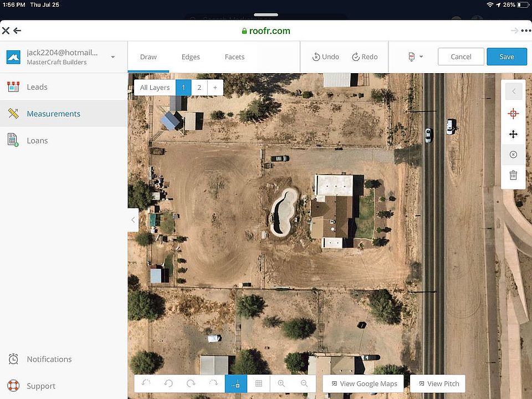Expand the account dropdown for MasterCraft Builders
532x399 pixels.
(x=113, y=57)
